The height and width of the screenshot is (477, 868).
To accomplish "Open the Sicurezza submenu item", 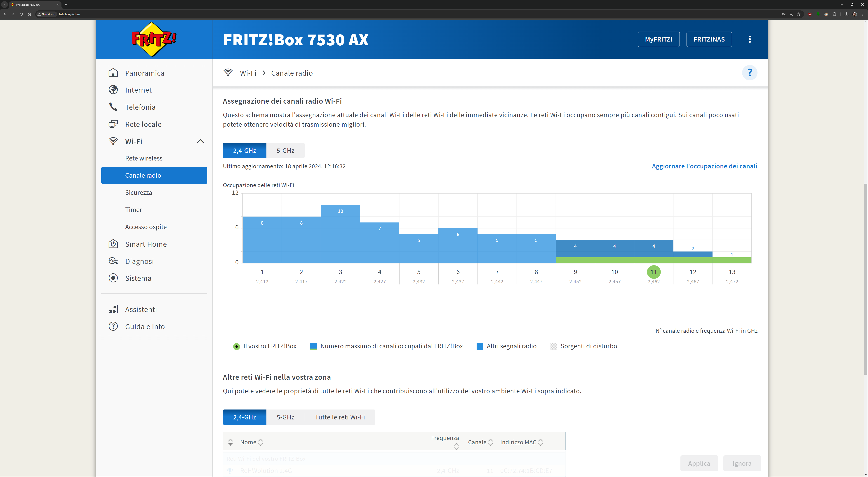I will [139, 193].
